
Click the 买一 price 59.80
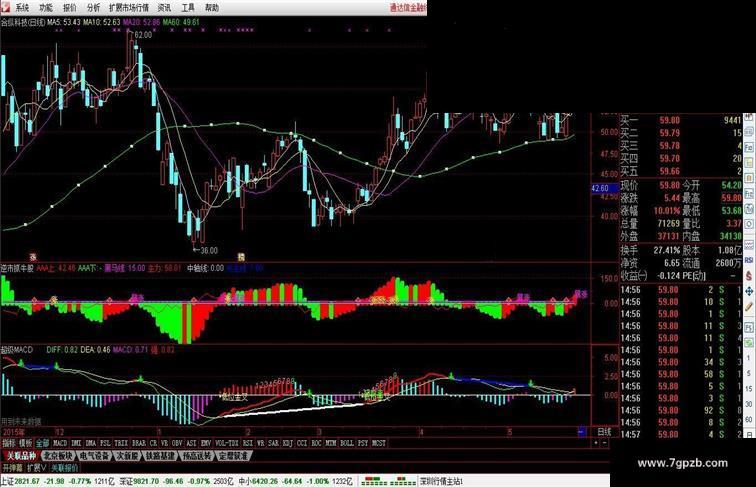[670, 120]
